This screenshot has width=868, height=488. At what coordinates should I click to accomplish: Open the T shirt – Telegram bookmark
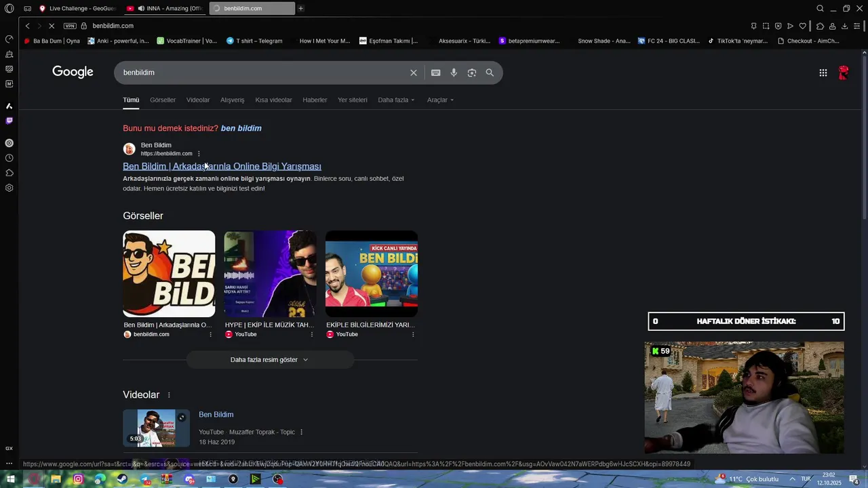(x=254, y=41)
